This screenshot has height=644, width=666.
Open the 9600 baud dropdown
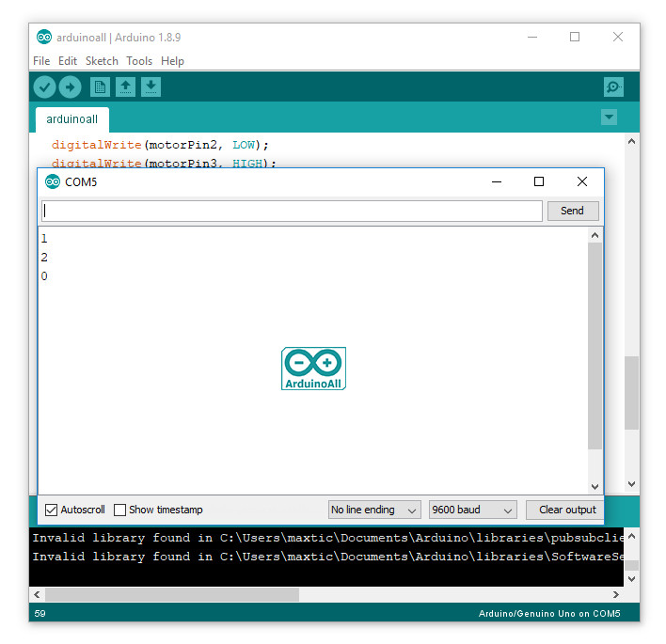click(x=472, y=510)
